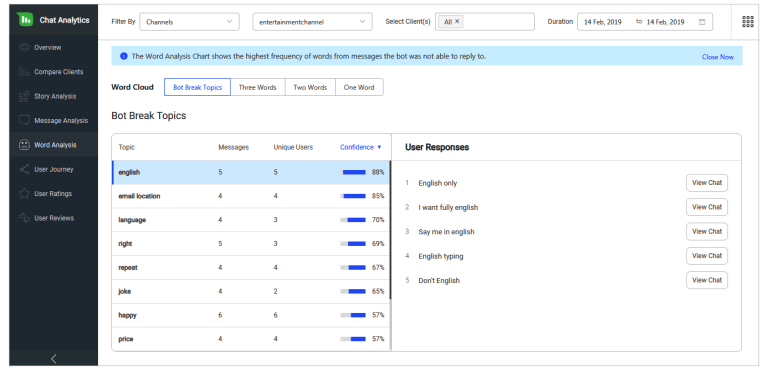
Task: Select the Story Analysis icon
Action: tap(24, 96)
